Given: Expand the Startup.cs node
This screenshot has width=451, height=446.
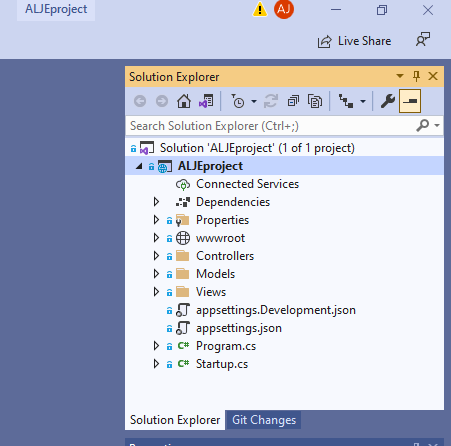Looking at the screenshot, I should (x=156, y=364).
